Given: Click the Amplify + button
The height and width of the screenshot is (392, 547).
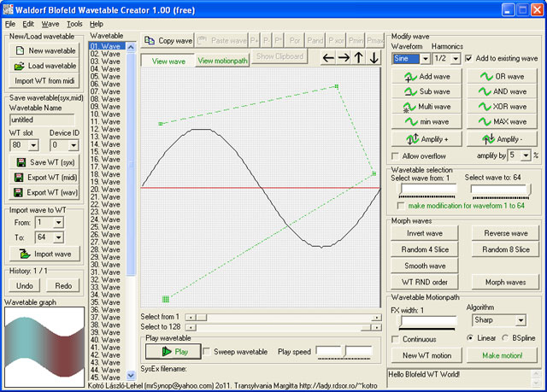Looking at the screenshot, I should click(426, 138).
